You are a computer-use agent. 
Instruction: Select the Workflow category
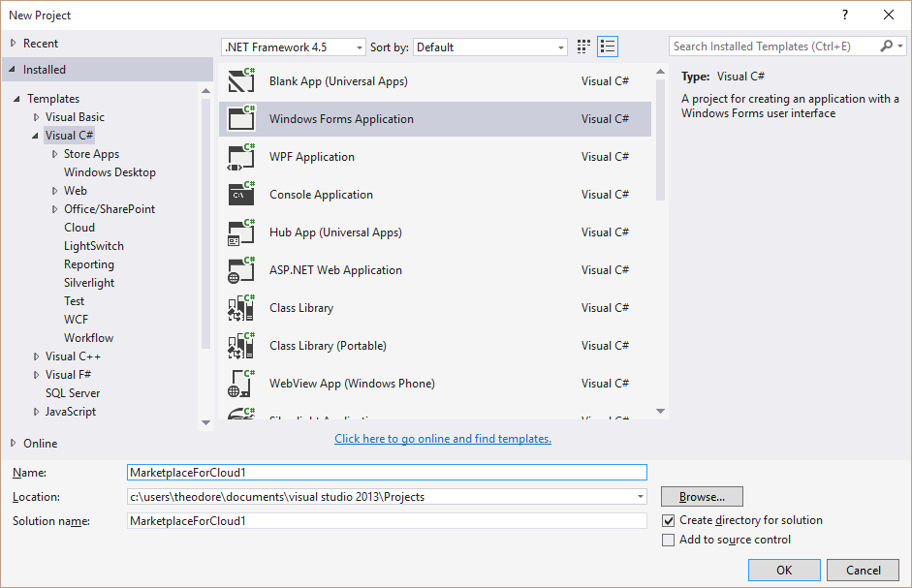[x=88, y=338]
